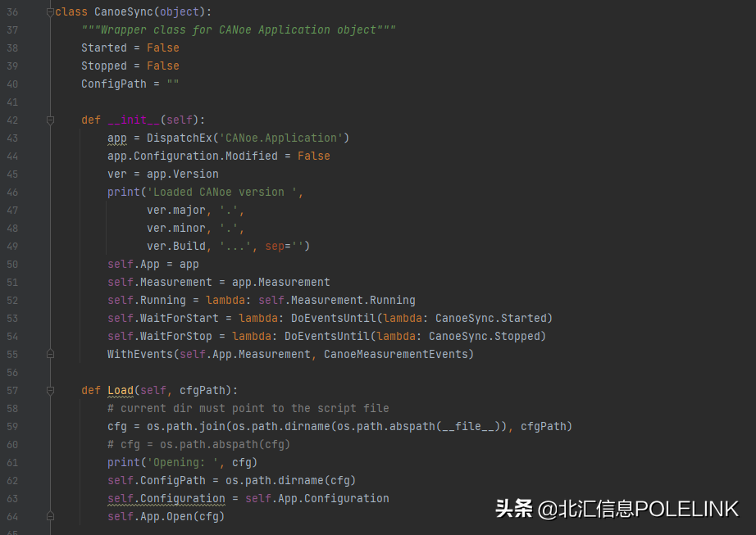
Task: Collapse the Load method fold marker
Action: [51, 391]
